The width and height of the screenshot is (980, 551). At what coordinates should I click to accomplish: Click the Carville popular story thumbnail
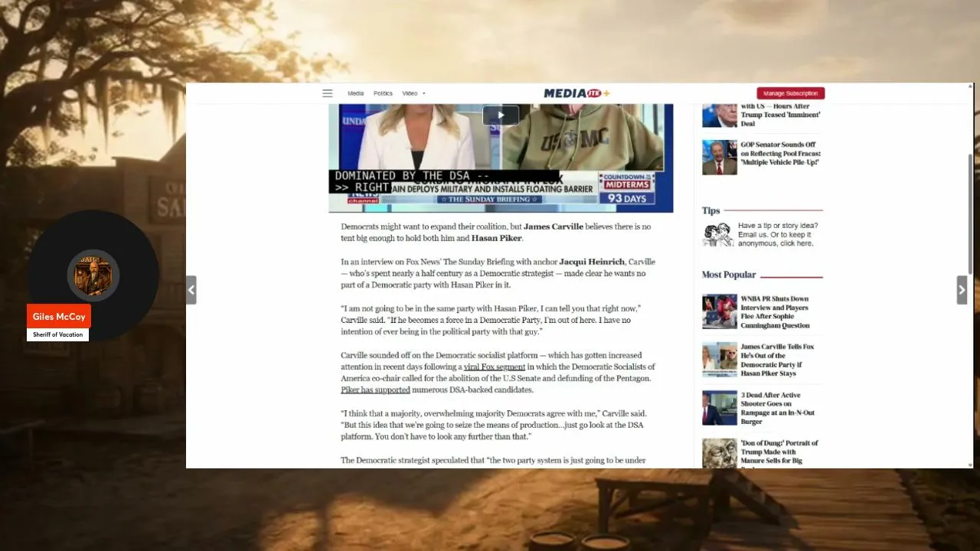point(720,360)
